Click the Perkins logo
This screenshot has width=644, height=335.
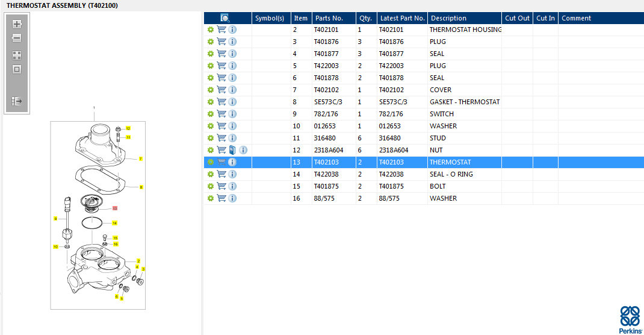click(630, 319)
